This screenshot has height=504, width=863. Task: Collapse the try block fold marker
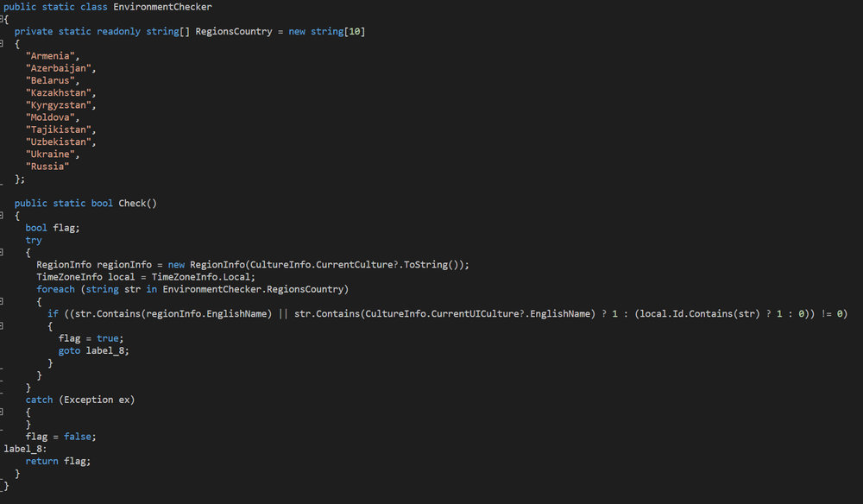point(2,253)
